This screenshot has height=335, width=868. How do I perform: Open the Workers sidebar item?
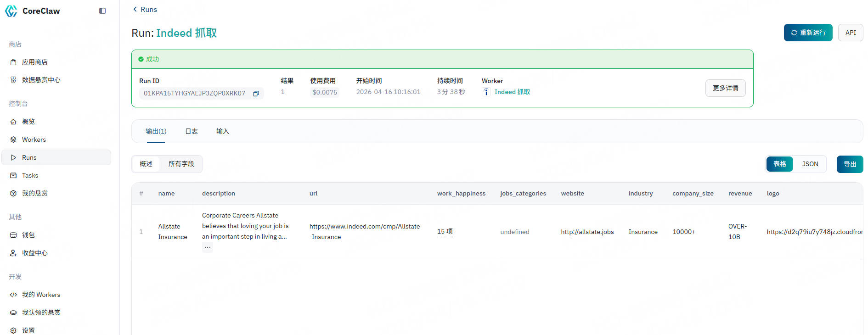pyautogui.click(x=34, y=140)
